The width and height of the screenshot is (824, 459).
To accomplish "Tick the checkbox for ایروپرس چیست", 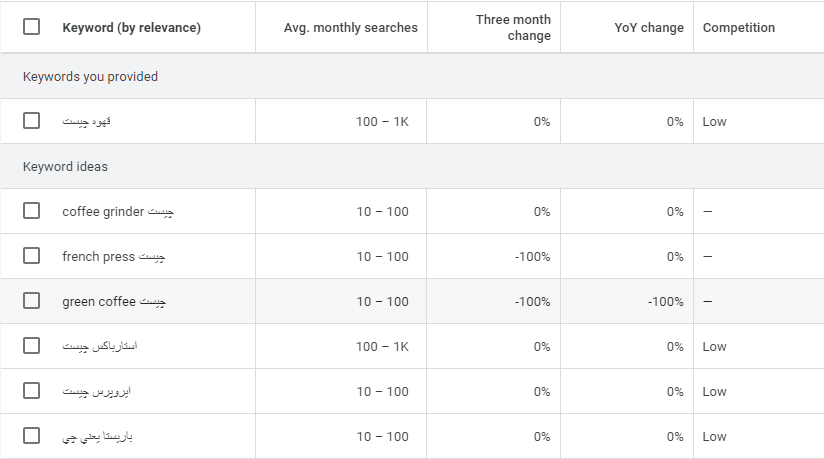I will click(x=32, y=391).
